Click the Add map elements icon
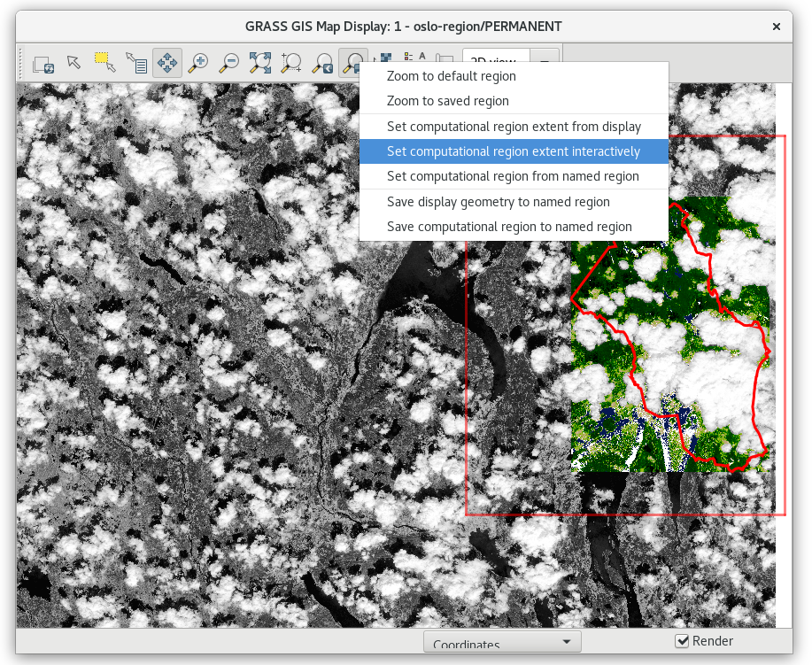The image size is (812, 665). pyautogui.click(x=414, y=57)
